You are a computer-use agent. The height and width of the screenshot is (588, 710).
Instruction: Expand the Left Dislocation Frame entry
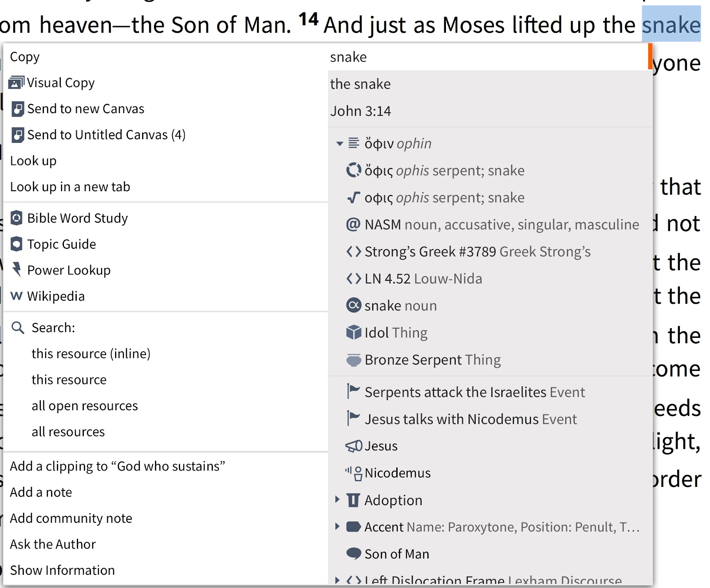coord(337,580)
